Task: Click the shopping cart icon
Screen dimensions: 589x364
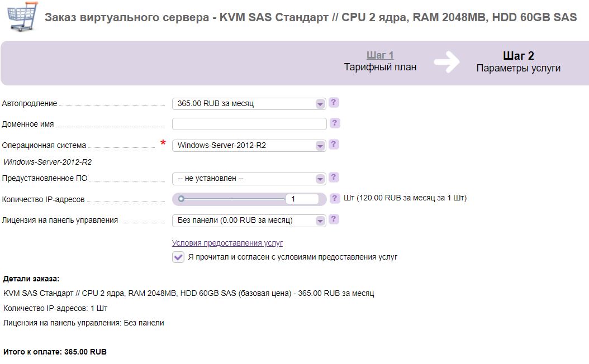Action: pyautogui.click(x=22, y=16)
